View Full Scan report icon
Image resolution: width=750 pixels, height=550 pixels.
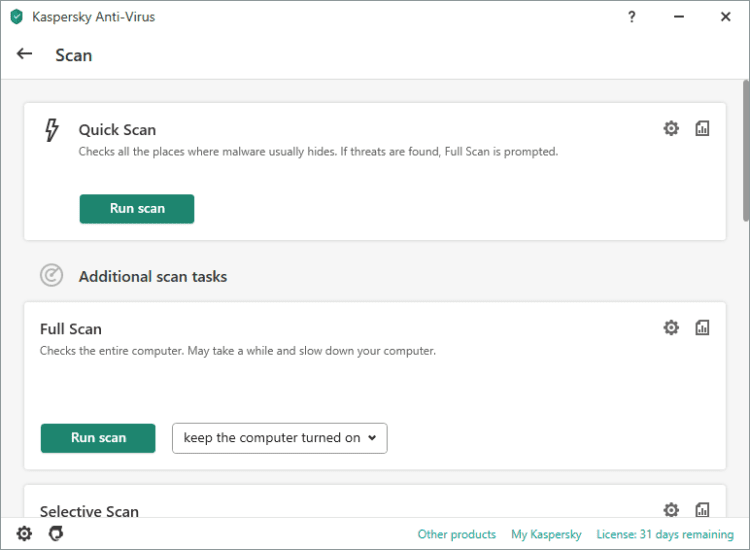pyautogui.click(x=702, y=327)
